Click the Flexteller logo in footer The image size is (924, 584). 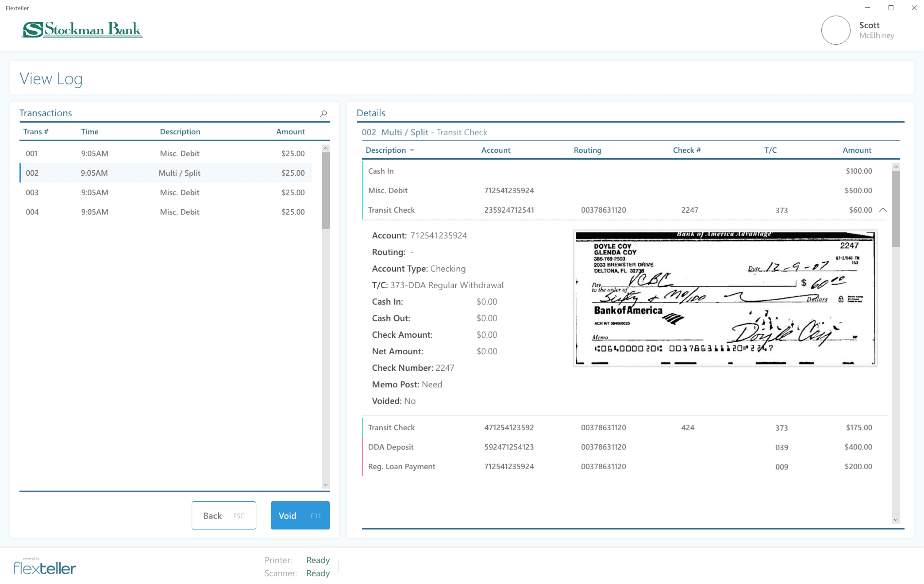pyautogui.click(x=44, y=566)
